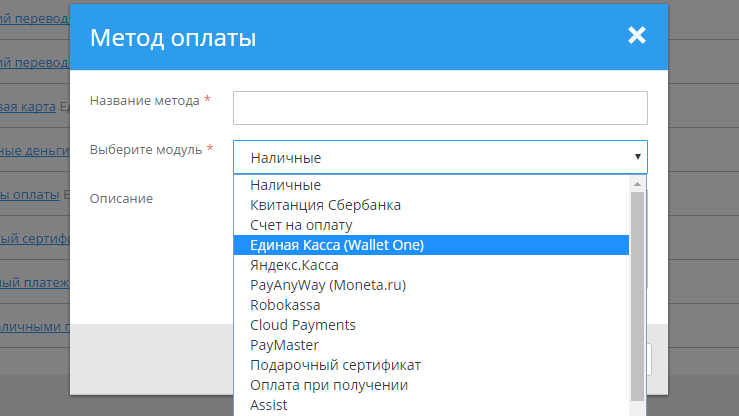Pick Robokassa payment module
The width and height of the screenshot is (739, 416).
[285, 305]
